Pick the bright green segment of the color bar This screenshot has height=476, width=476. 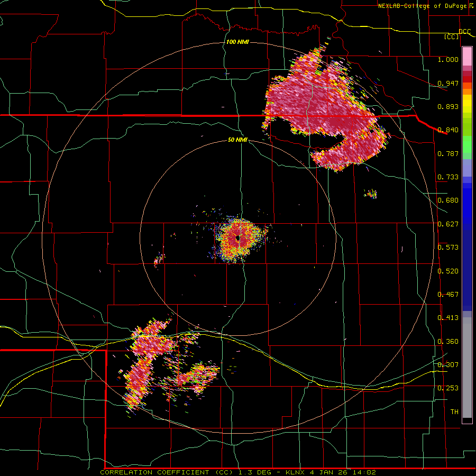tap(467, 144)
